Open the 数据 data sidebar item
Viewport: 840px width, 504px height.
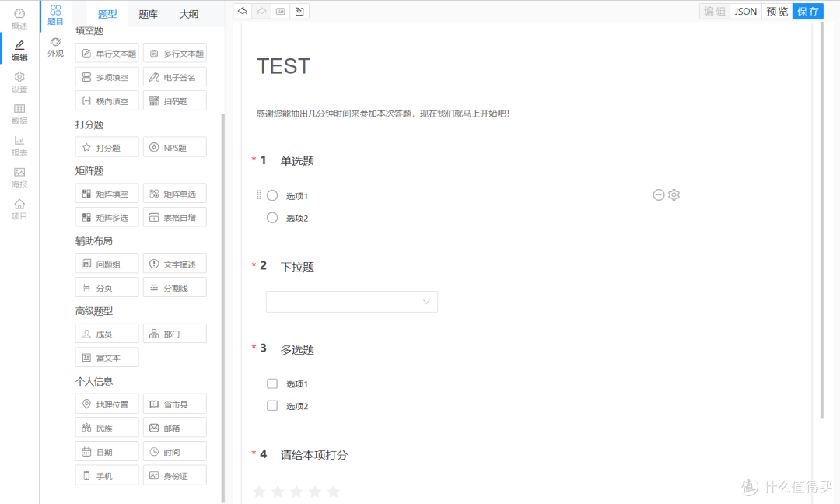point(19,114)
